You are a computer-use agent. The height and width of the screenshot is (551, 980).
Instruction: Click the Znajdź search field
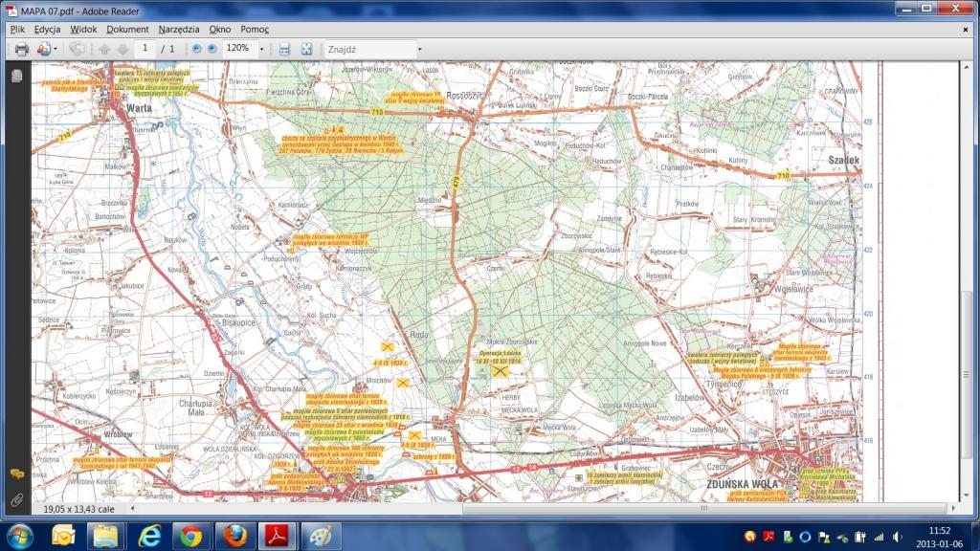(x=370, y=49)
